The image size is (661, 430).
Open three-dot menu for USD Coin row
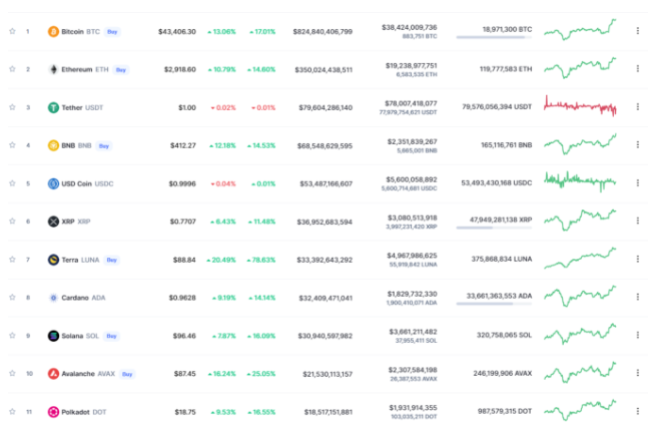click(637, 183)
